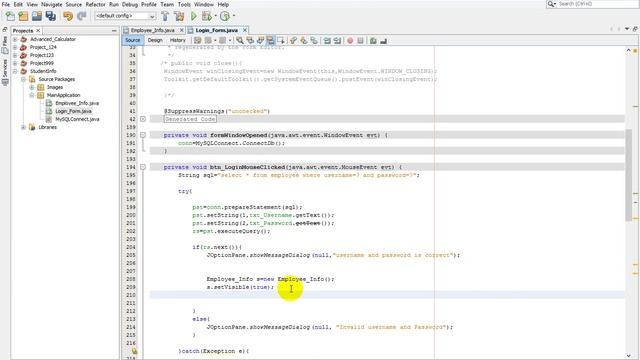The image size is (640, 360).
Task: Close the Login_Form.java tab
Action: click(245, 30)
